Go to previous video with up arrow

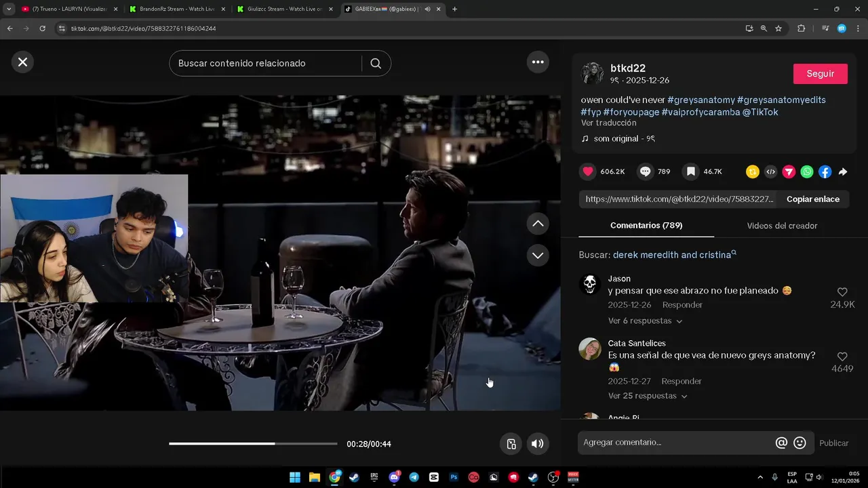point(538,224)
